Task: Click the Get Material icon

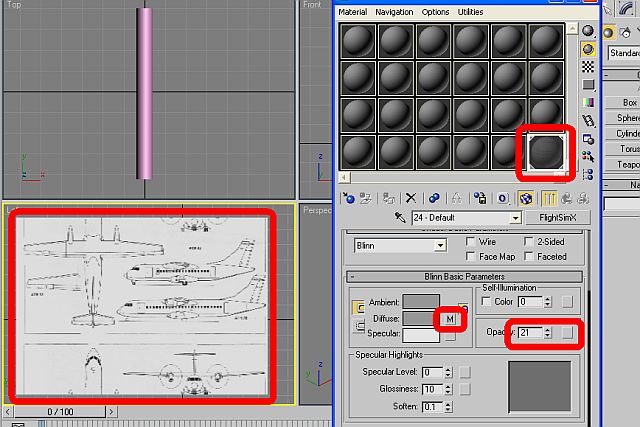Action: click(x=349, y=199)
